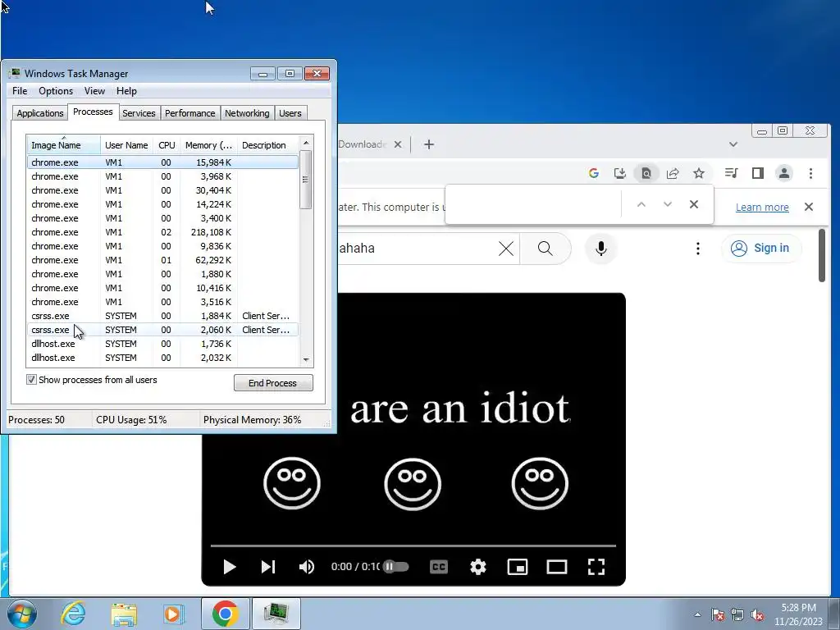Open the View menu in Task Manager

coord(94,91)
